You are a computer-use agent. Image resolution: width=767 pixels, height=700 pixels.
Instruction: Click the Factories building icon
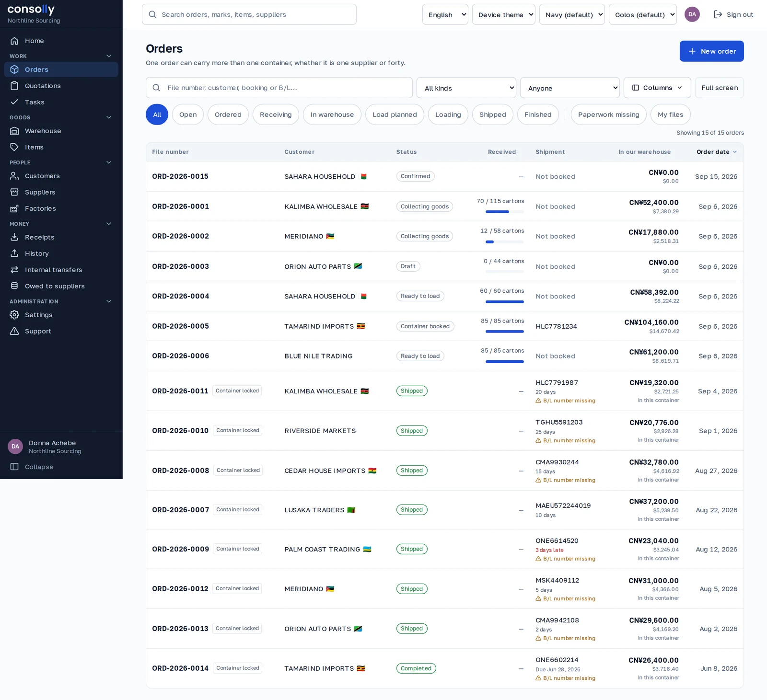tap(14, 208)
